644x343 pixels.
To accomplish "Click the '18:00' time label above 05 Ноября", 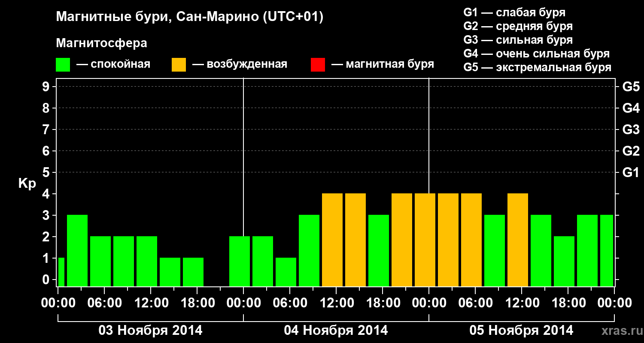I will point(568,303).
